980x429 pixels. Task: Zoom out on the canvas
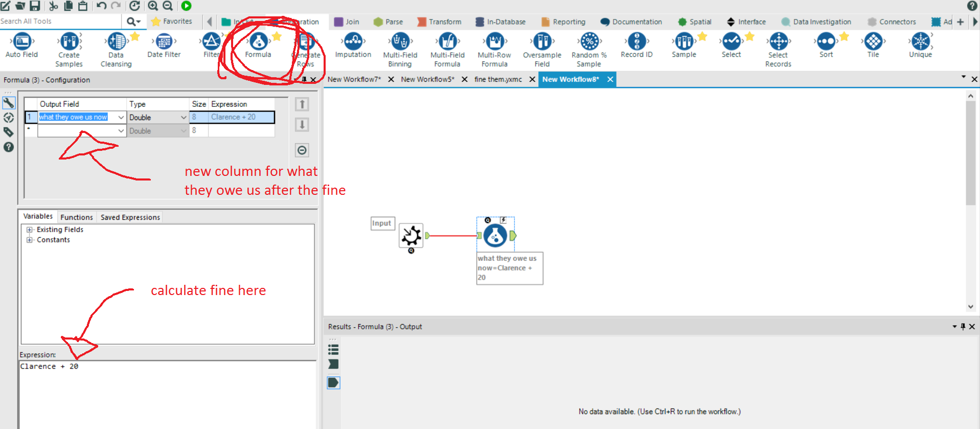167,6
